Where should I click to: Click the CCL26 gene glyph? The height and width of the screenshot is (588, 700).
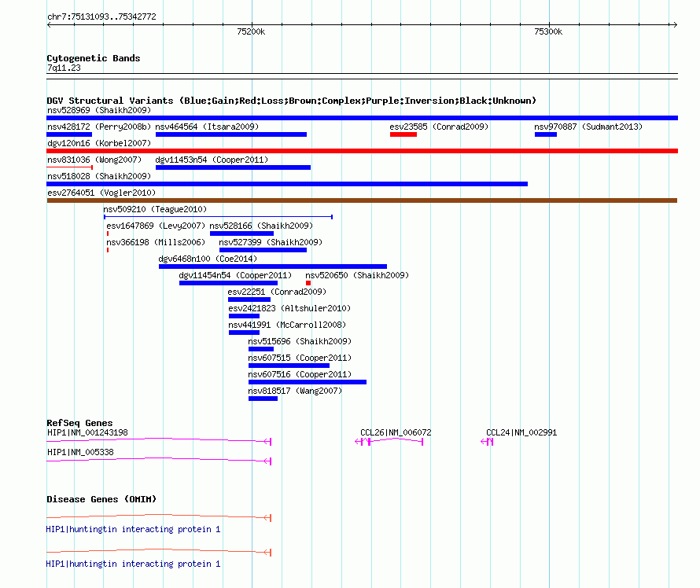tap(389, 442)
